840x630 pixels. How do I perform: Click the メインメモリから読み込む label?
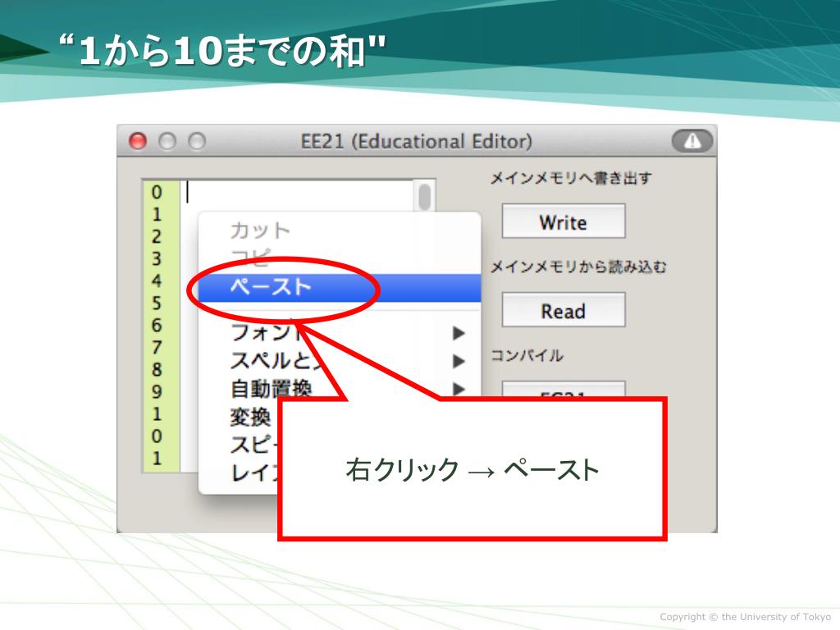pos(578,267)
